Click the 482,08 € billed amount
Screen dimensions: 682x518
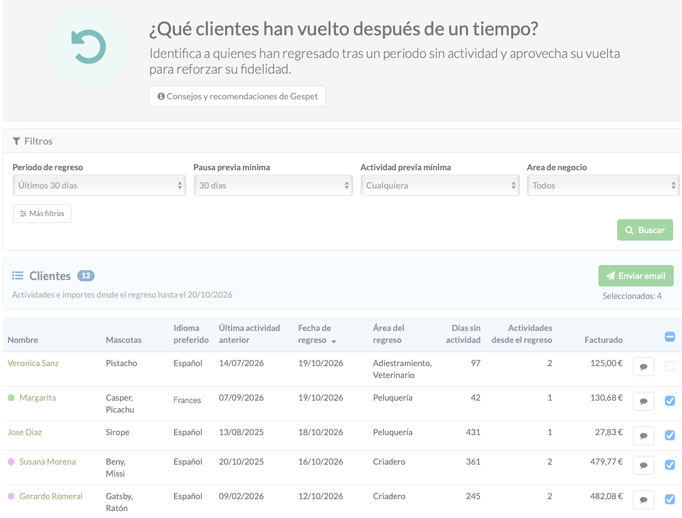pyautogui.click(x=606, y=496)
